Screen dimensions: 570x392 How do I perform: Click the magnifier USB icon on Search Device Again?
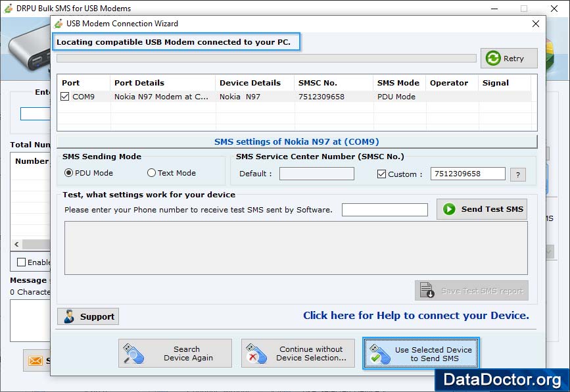(x=133, y=353)
